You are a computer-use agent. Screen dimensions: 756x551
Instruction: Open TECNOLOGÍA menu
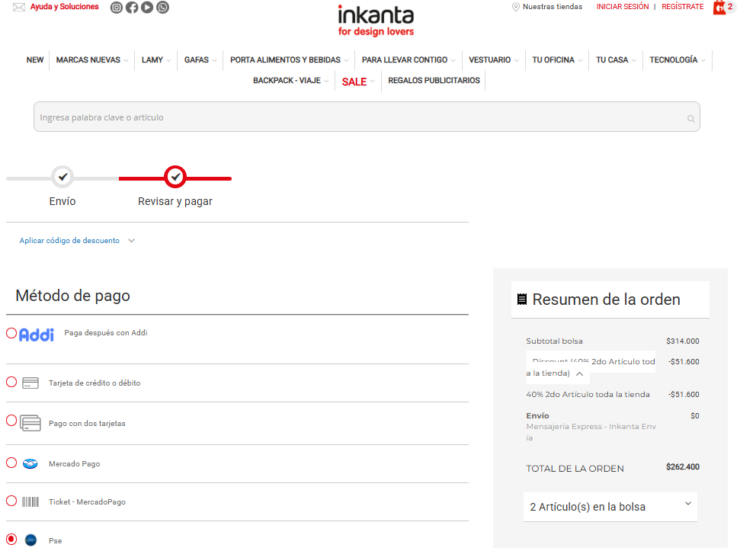point(678,59)
